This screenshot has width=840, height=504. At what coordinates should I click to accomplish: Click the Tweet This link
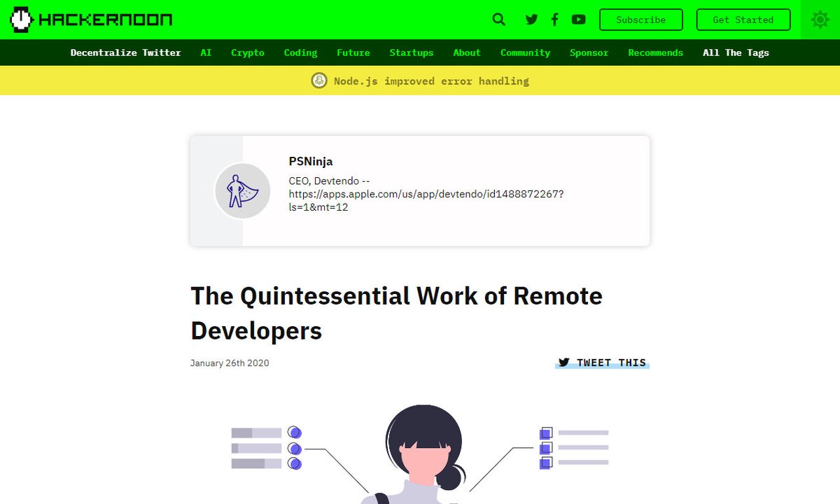pos(603,363)
